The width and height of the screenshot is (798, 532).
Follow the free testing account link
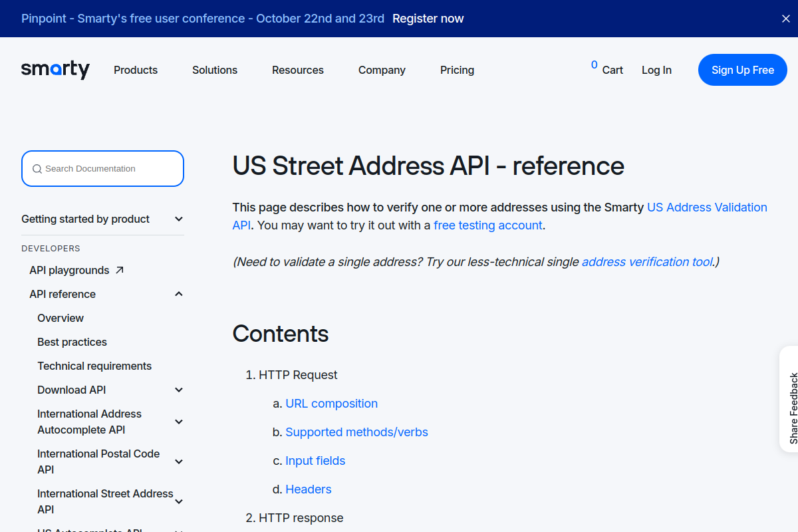click(x=488, y=225)
